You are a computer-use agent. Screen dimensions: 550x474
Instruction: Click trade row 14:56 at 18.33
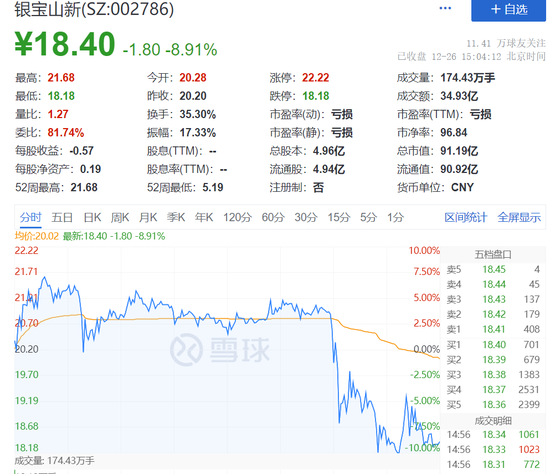click(x=493, y=449)
